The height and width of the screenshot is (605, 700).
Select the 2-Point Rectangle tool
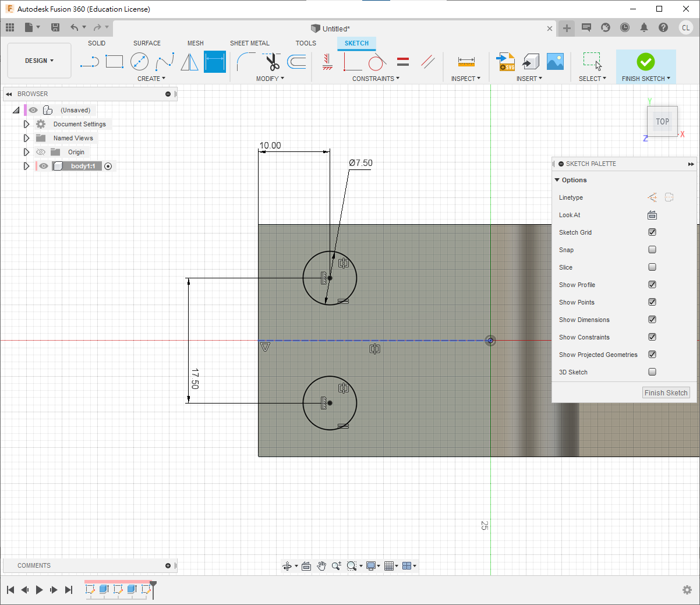114,62
